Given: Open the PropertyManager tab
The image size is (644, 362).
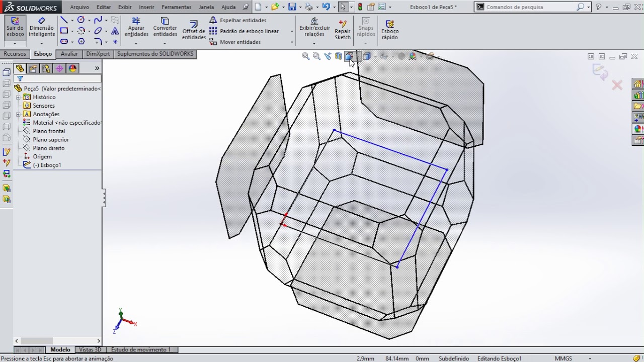Looking at the screenshot, I should (x=33, y=68).
